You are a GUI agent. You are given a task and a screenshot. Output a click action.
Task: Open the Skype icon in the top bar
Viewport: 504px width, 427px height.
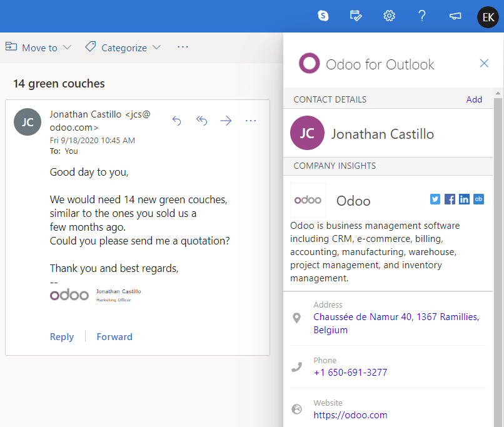323,16
